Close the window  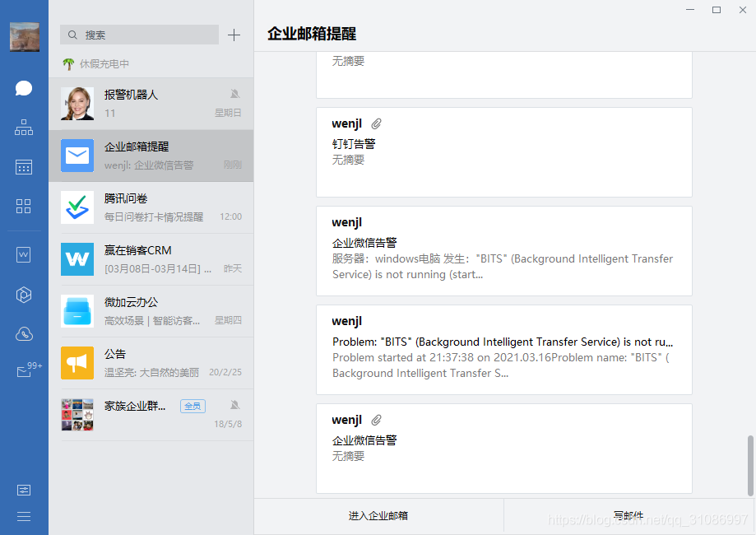(x=743, y=10)
